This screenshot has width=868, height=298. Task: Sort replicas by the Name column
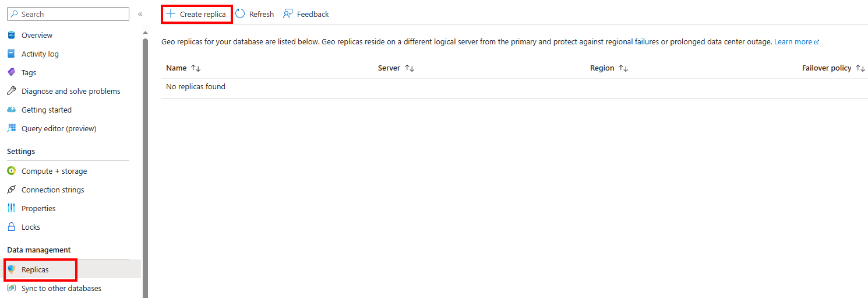(x=196, y=68)
